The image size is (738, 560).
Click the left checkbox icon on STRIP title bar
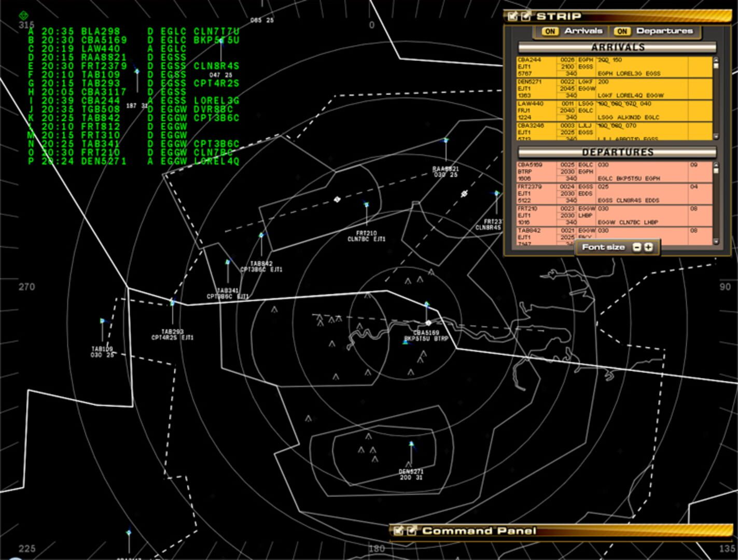(512, 16)
